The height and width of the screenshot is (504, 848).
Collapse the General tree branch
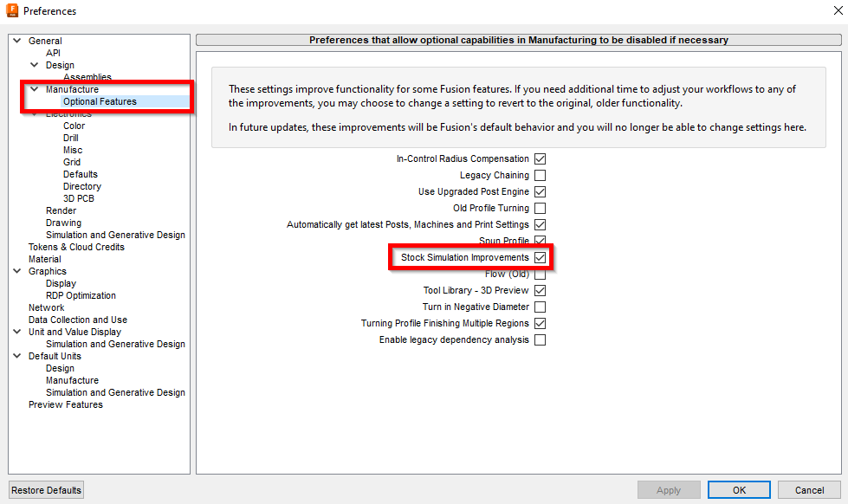pyautogui.click(x=16, y=40)
